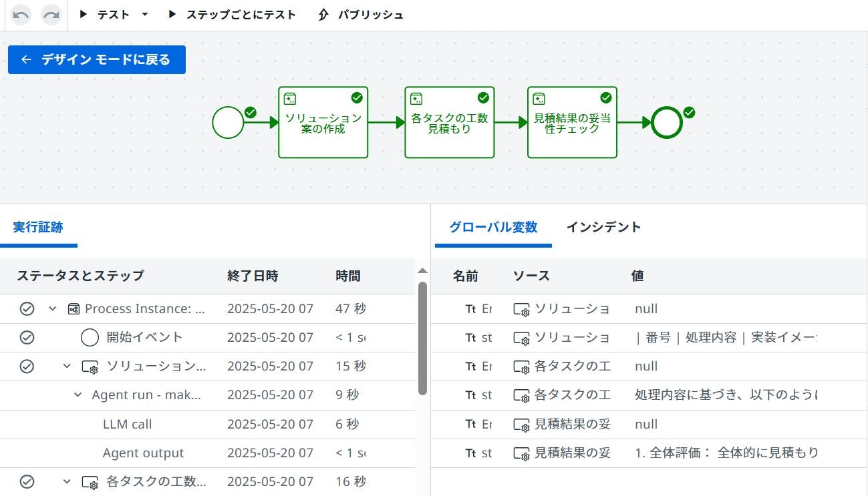This screenshot has height=496, width=868.
Task: Click the status check circle beside 開始イベント row
Action: [27, 337]
